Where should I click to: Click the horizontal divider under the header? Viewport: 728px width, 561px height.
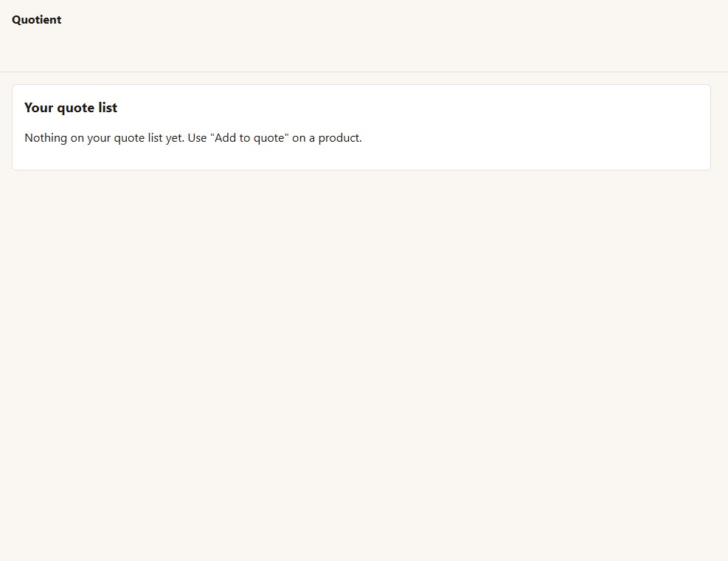[x=364, y=72]
